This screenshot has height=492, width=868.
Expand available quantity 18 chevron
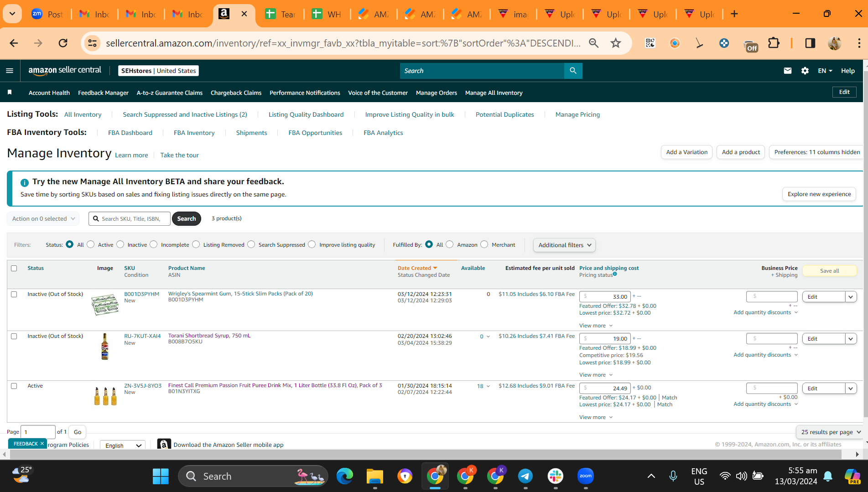pos(488,386)
